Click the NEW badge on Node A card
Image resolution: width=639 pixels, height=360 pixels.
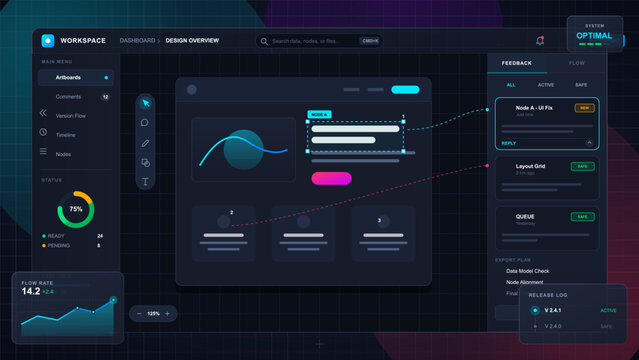pos(584,108)
